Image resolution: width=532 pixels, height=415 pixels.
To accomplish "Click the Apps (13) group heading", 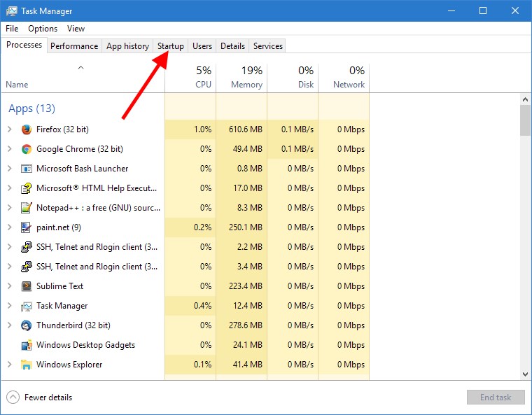I will pyautogui.click(x=31, y=108).
